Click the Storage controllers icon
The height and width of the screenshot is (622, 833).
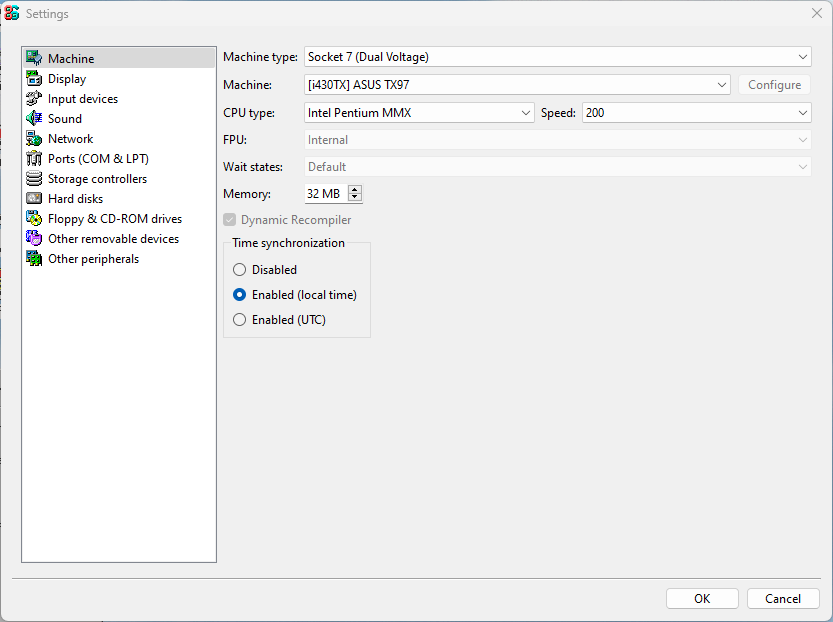34,178
